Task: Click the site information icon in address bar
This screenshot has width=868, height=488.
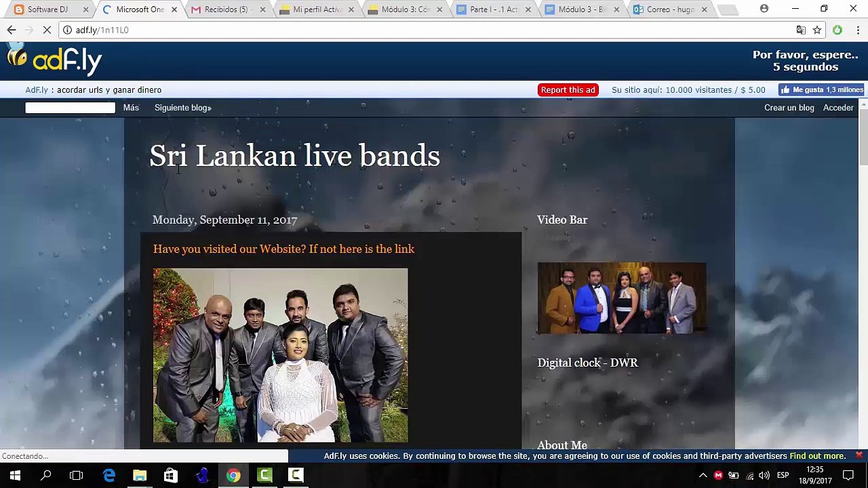Action: coord(67,30)
